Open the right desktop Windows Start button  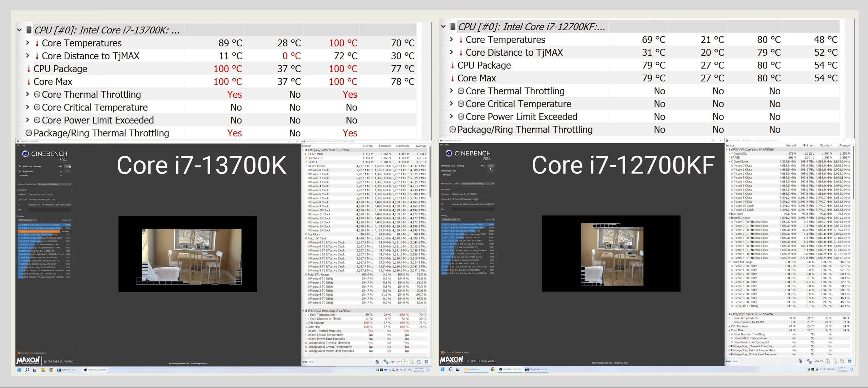(442, 369)
